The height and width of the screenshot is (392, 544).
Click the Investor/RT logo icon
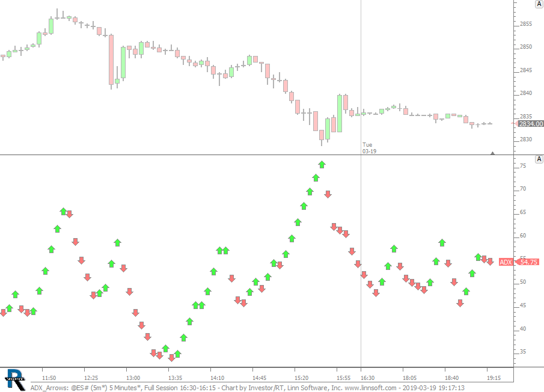(x=14, y=379)
